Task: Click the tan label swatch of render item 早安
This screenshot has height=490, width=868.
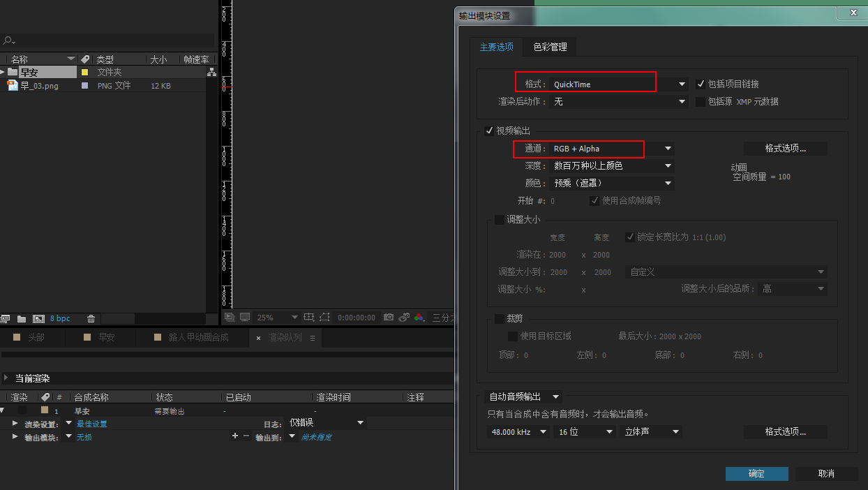Action: [45, 410]
